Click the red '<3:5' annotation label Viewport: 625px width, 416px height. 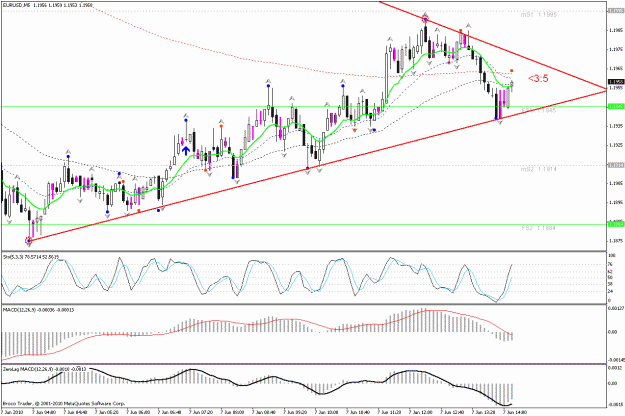click(539, 78)
